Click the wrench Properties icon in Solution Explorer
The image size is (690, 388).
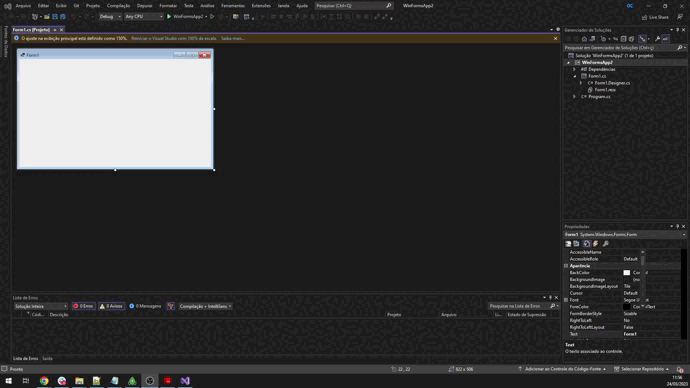(x=657, y=39)
